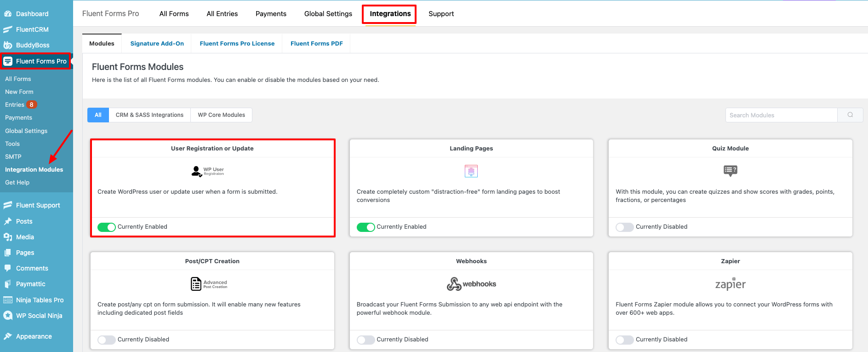The image size is (868, 352).
Task: Enable the Quiz Module toggle
Action: click(x=625, y=227)
